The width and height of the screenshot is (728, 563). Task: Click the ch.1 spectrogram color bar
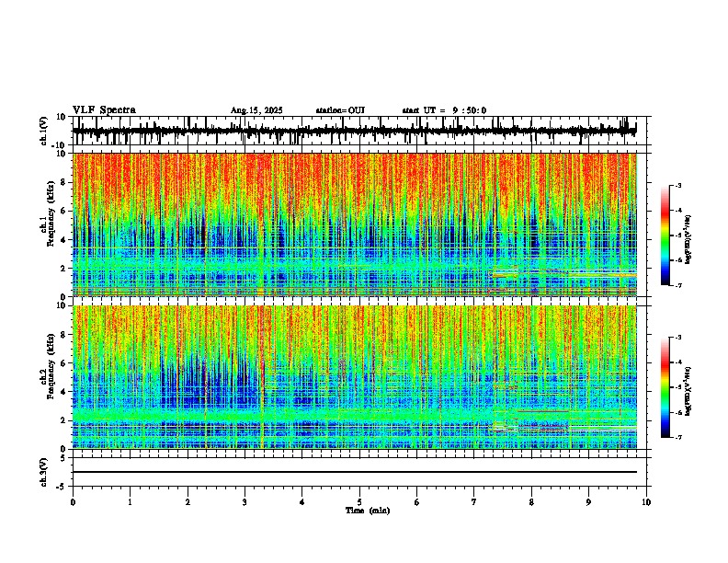[x=665, y=236]
